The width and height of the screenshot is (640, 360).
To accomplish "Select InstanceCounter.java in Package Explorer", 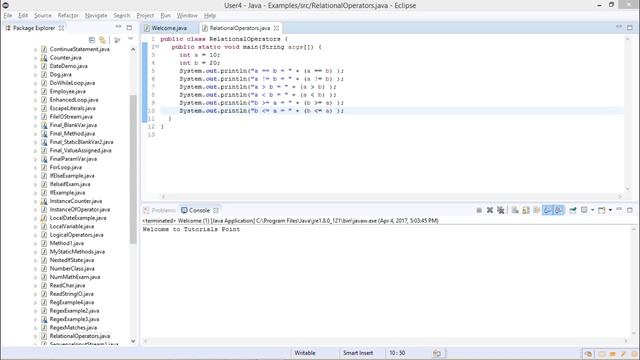I will 76,201.
